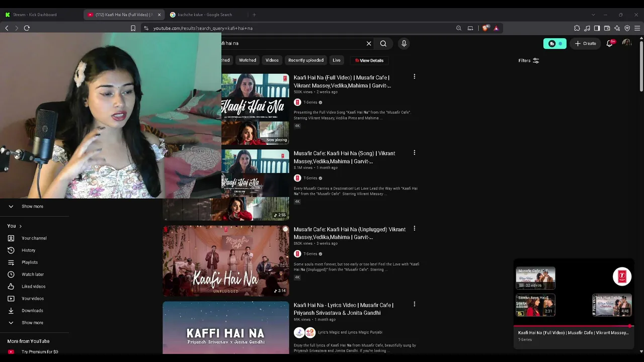Open YouTube notifications bell
Image resolution: width=644 pixels, height=362 pixels.
(x=610, y=43)
